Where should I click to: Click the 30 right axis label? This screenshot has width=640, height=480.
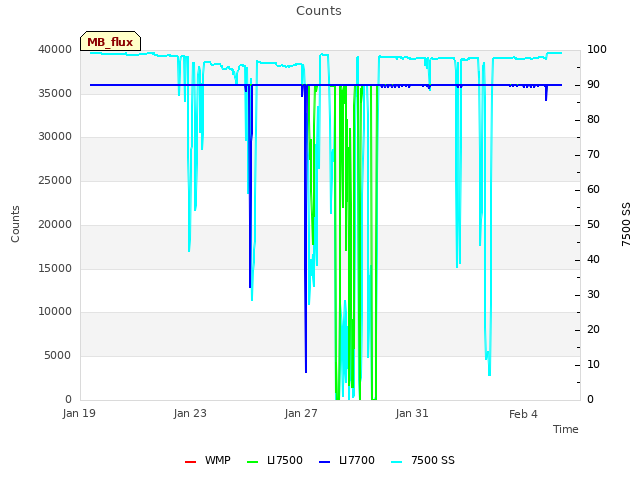(593, 294)
